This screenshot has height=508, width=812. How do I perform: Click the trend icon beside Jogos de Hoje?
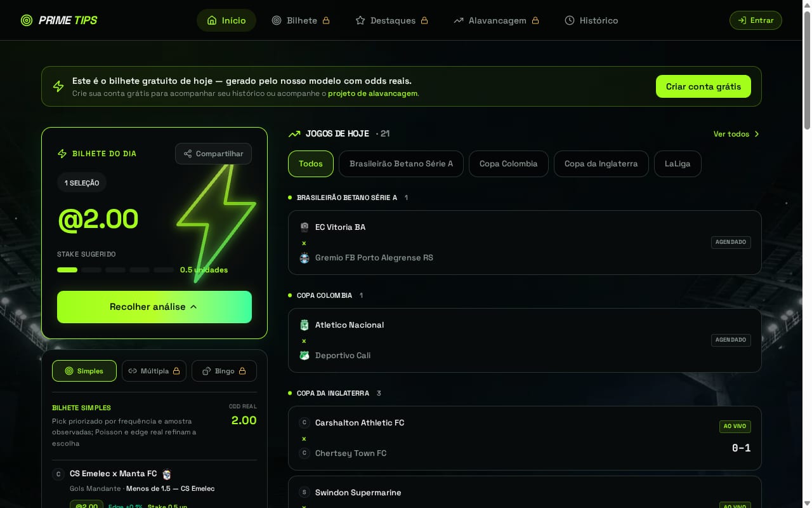click(294, 134)
